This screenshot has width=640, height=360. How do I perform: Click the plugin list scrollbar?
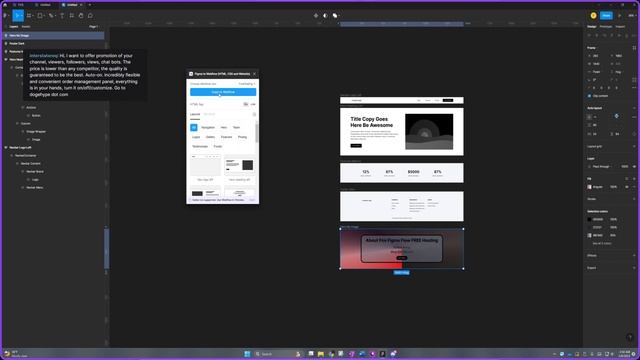coord(257,133)
